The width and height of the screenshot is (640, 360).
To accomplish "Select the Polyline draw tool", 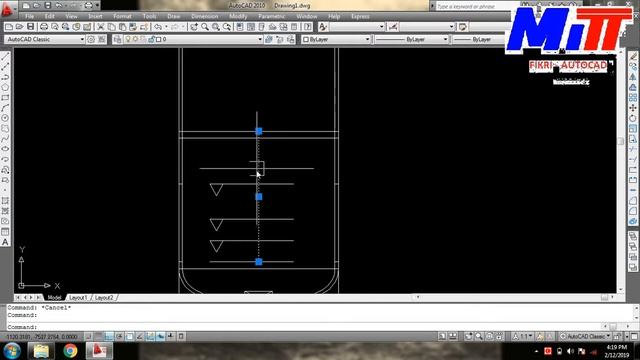I will click(5, 77).
